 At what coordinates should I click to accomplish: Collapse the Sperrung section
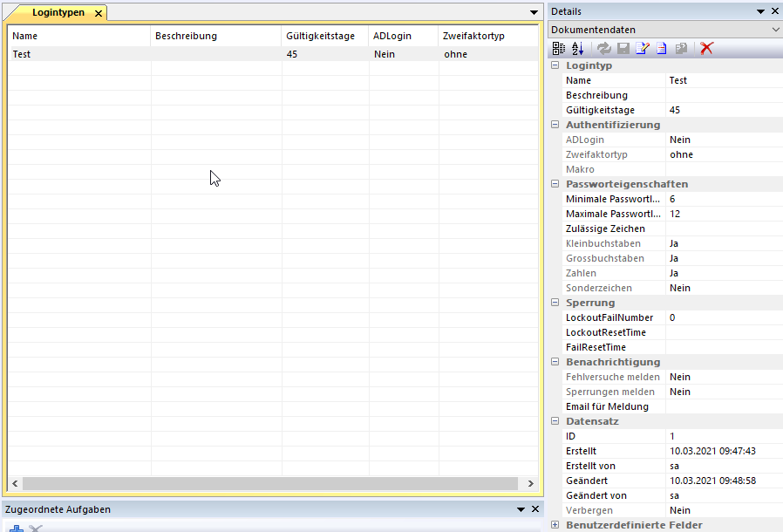[x=555, y=303]
